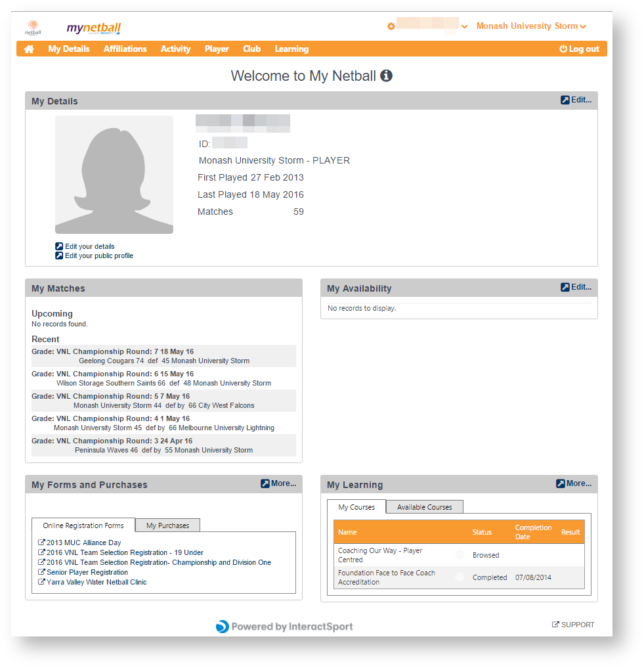Click the Status column header
Viewport: 644px width, 668px height.
(x=482, y=532)
